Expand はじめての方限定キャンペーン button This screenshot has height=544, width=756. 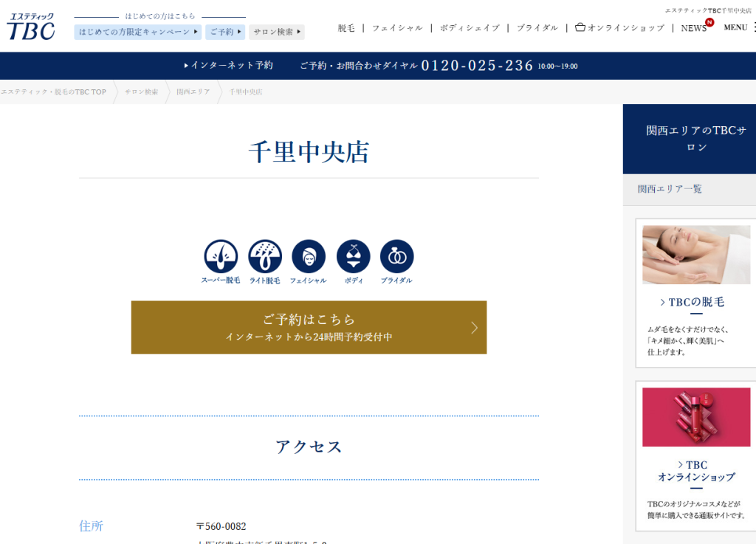[x=138, y=32]
